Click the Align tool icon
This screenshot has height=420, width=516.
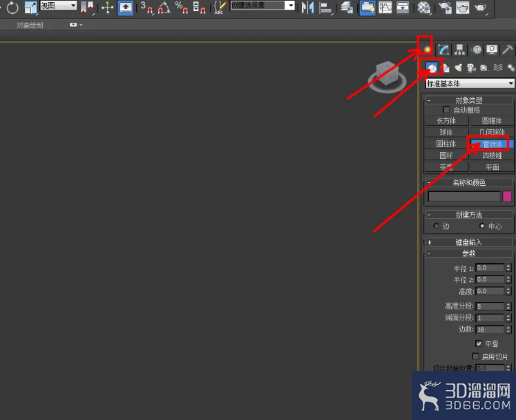326,8
